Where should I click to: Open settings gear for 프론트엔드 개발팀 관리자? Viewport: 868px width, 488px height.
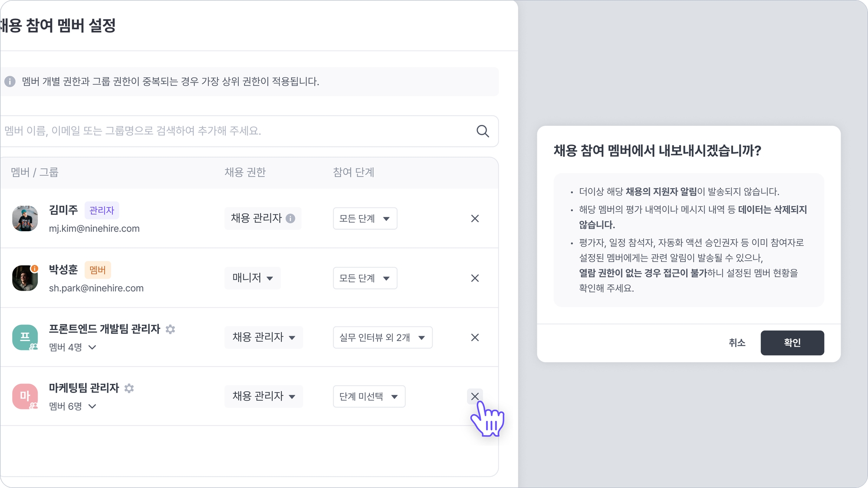[x=171, y=329]
